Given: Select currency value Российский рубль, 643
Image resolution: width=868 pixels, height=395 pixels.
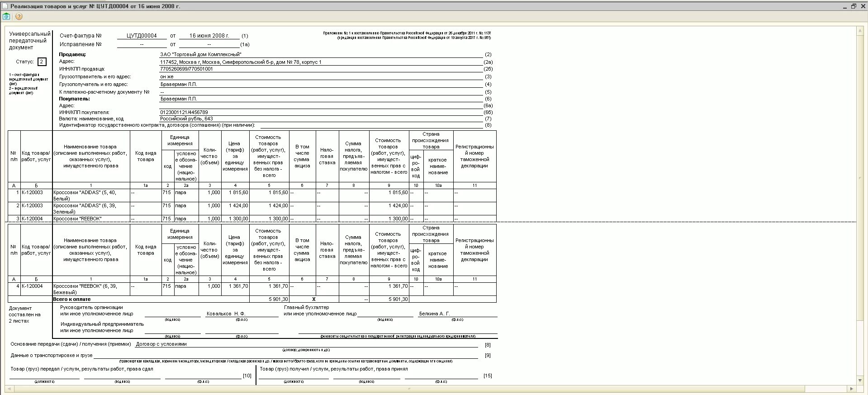Looking at the screenshot, I should [x=186, y=119].
